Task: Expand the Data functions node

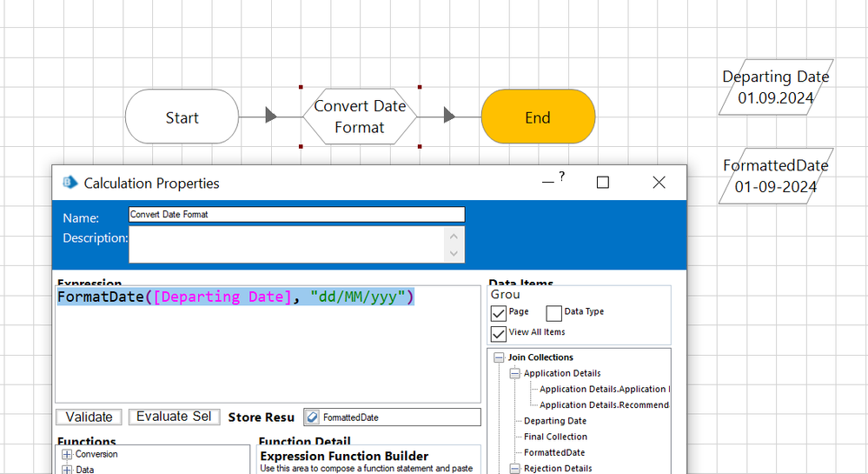Action: [x=67, y=470]
